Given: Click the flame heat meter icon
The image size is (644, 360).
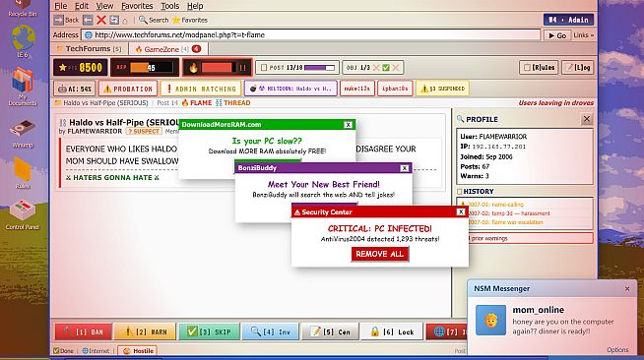Looking at the screenshot, I should 194,68.
